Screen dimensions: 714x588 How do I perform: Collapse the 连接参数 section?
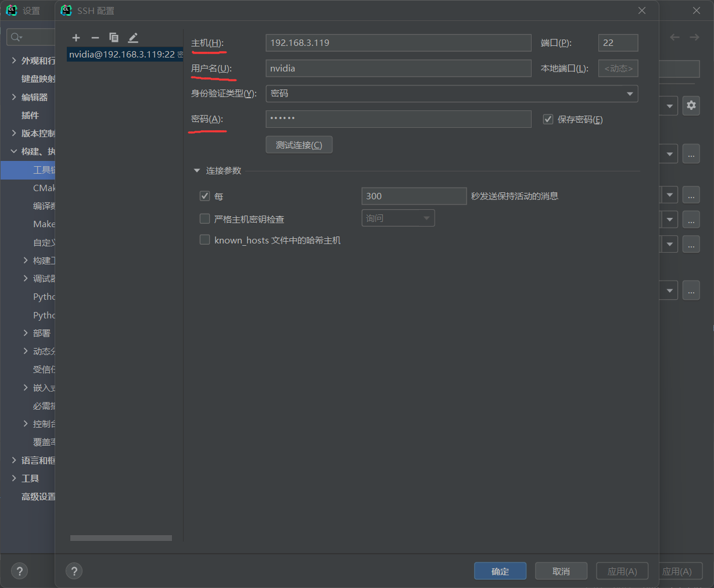(x=197, y=171)
